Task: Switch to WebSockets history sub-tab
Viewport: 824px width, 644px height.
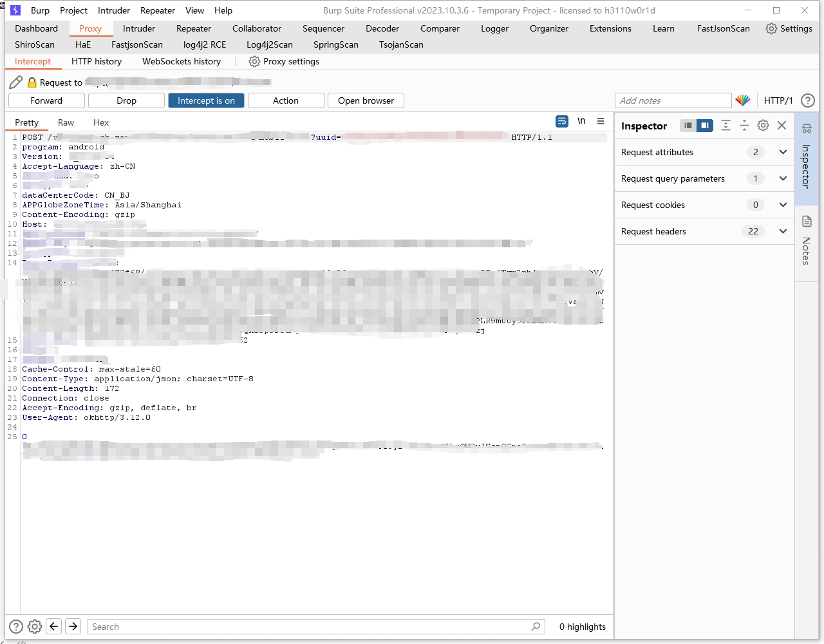Action: [182, 61]
